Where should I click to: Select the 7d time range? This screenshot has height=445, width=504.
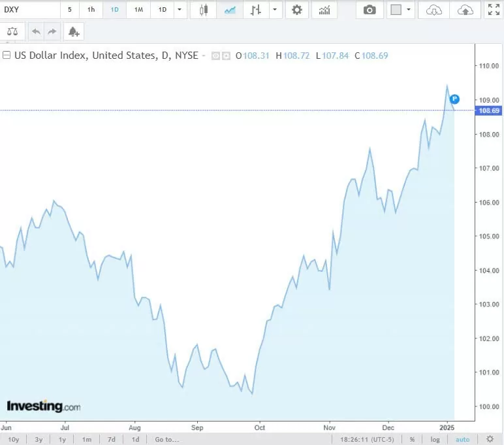tap(111, 439)
